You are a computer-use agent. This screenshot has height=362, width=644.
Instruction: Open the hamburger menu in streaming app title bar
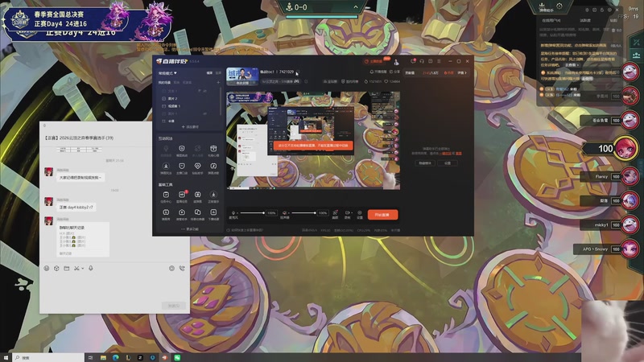point(439,61)
